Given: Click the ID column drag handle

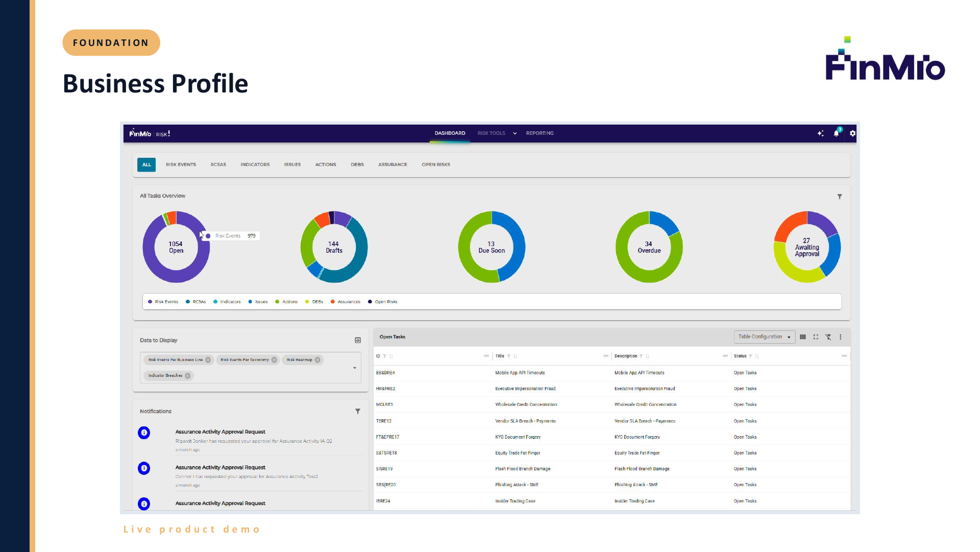Looking at the screenshot, I should [x=486, y=356].
